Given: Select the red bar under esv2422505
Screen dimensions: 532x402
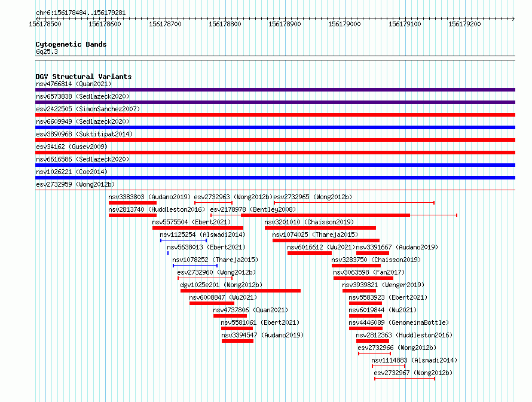Looking at the screenshot, I should pyautogui.click(x=275, y=115).
